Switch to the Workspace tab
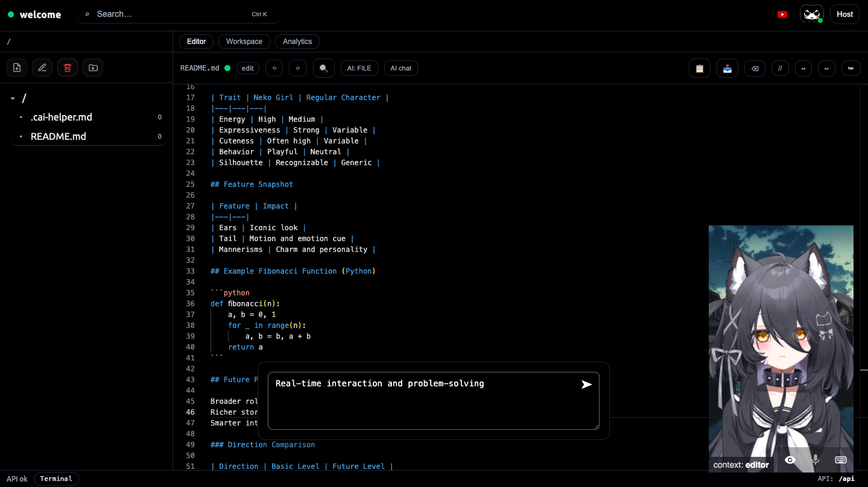The image size is (868, 487). click(244, 42)
